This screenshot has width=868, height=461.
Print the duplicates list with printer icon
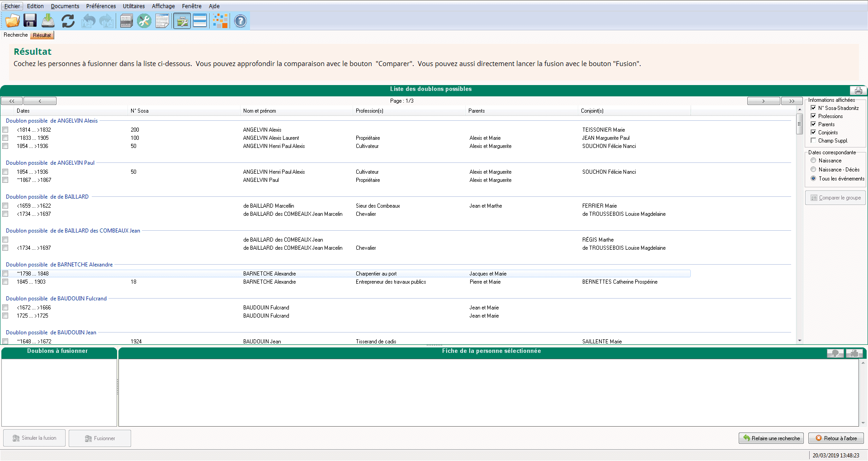tap(858, 90)
